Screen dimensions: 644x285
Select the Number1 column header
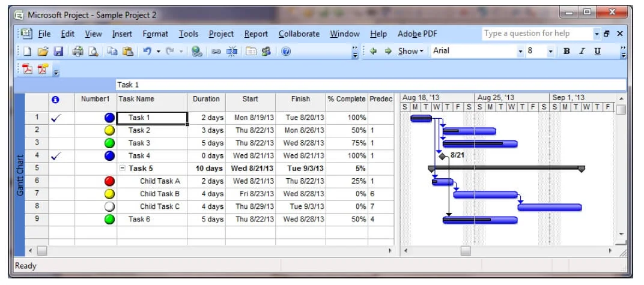[96, 102]
